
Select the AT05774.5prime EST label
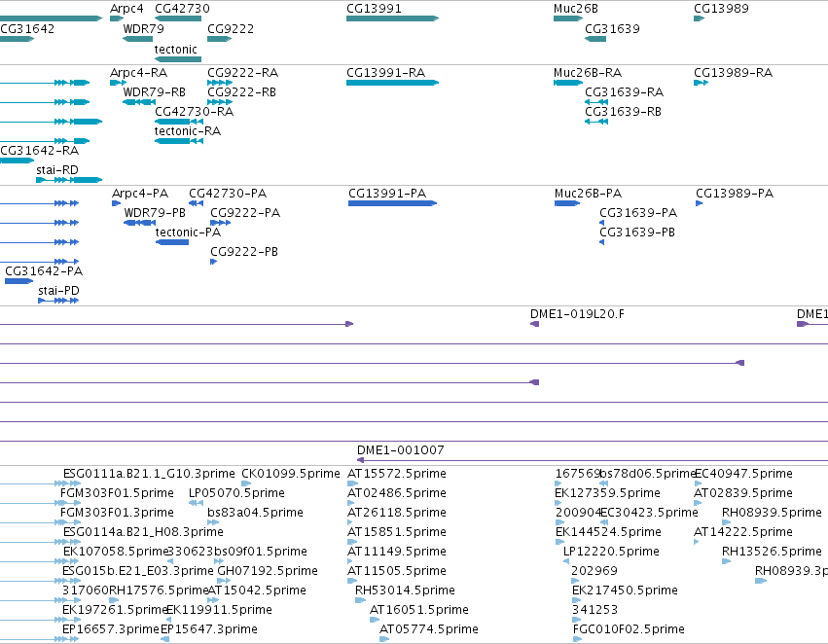(x=429, y=629)
